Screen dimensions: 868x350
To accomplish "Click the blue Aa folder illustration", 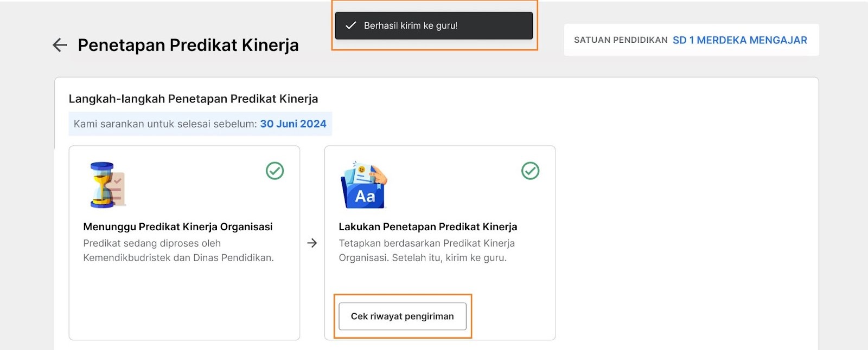I will tap(364, 185).
